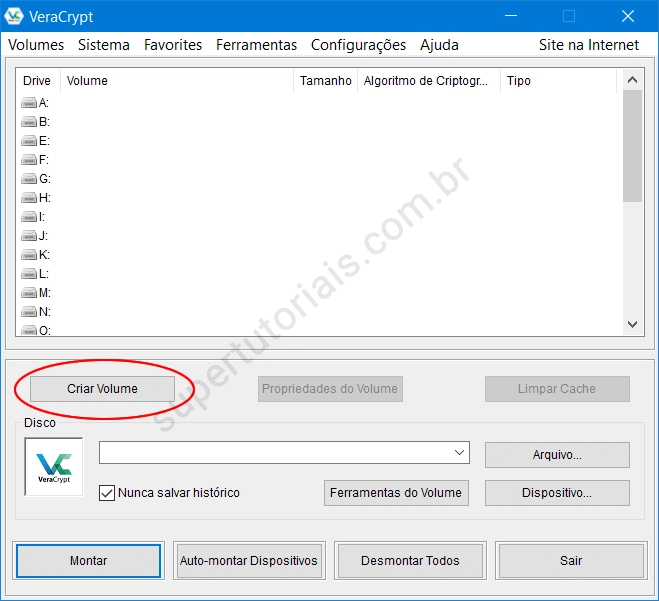Image resolution: width=659 pixels, height=601 pixels.
Task: Click the VeraCrypt logo in Disco section
Action: coord(54,467)
